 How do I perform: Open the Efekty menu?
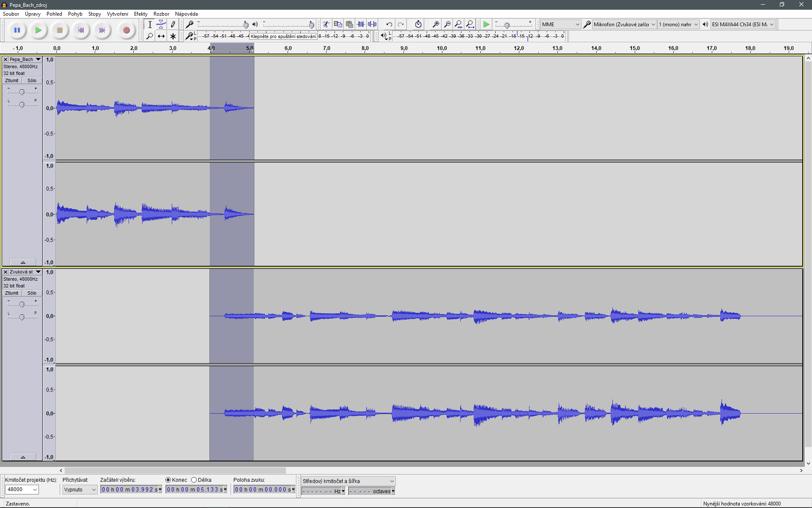pos(141,14)
